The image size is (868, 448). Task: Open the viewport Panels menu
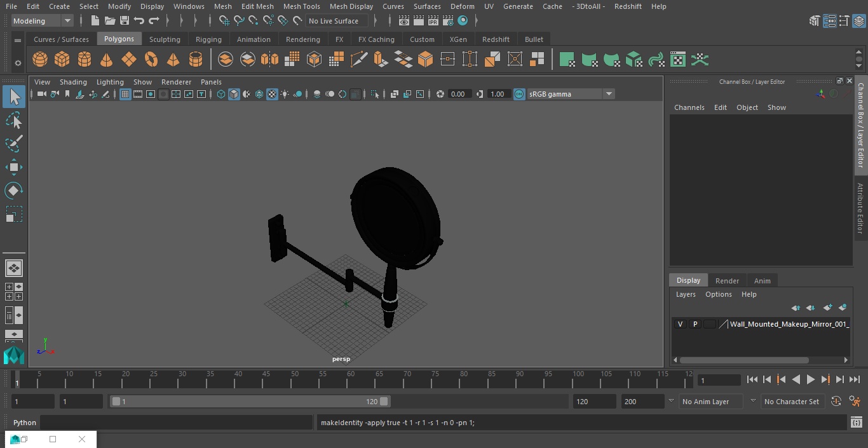pyautogui.click(x=211, y=82)
